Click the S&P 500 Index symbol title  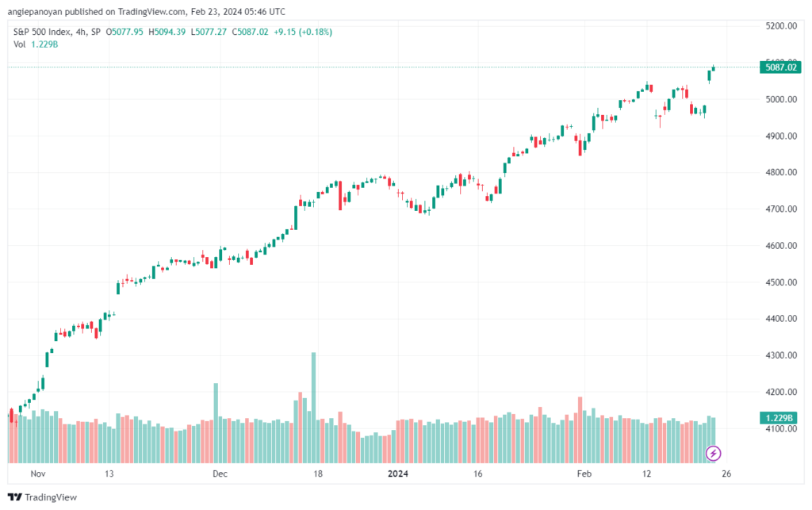(43, 32)
